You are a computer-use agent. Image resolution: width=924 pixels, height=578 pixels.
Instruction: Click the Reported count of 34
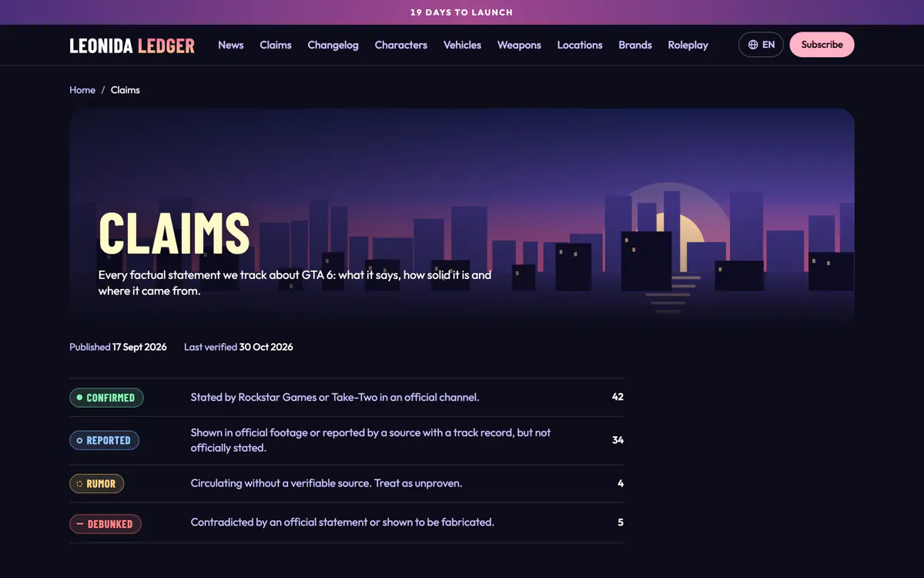[618, 440]
